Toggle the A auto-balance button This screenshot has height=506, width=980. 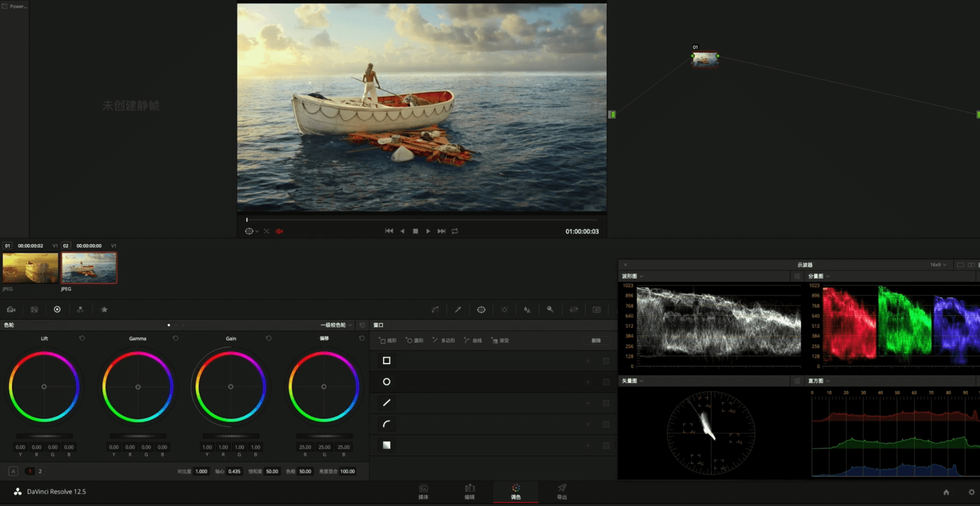click(13, 471)
